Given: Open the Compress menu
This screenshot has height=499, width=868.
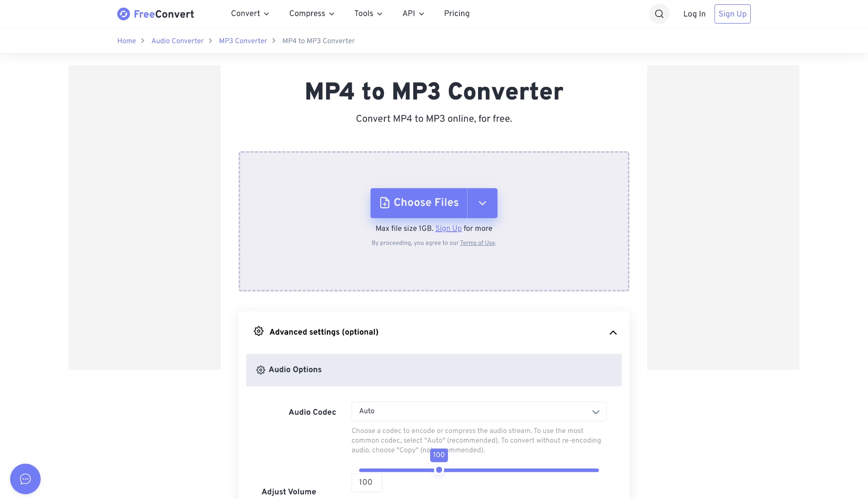Looking at the screenshot, I should coord(312,14).
